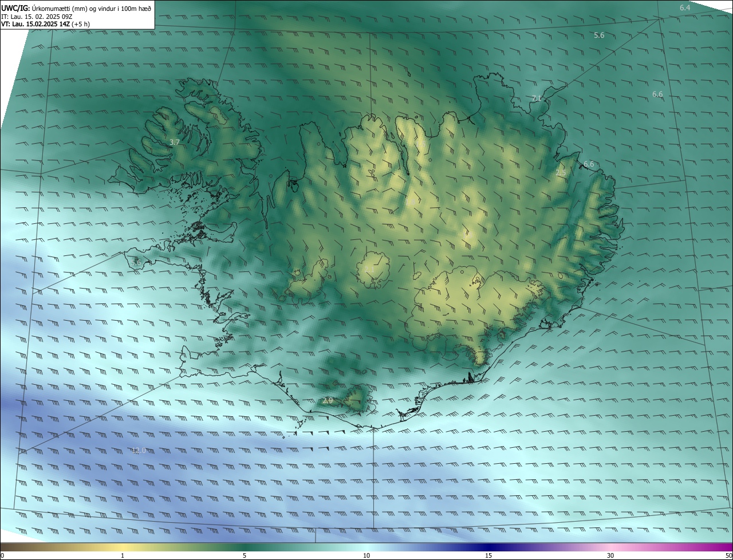The width and height of the screenshot is (733, 560).
Task: Click the '50' tick on the color scale
Action: click(728, 555)
